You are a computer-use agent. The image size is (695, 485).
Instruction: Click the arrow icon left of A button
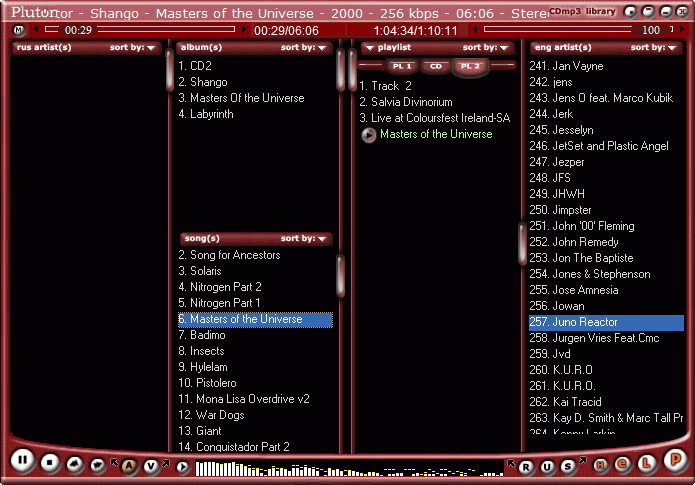(x=114, y=462)
